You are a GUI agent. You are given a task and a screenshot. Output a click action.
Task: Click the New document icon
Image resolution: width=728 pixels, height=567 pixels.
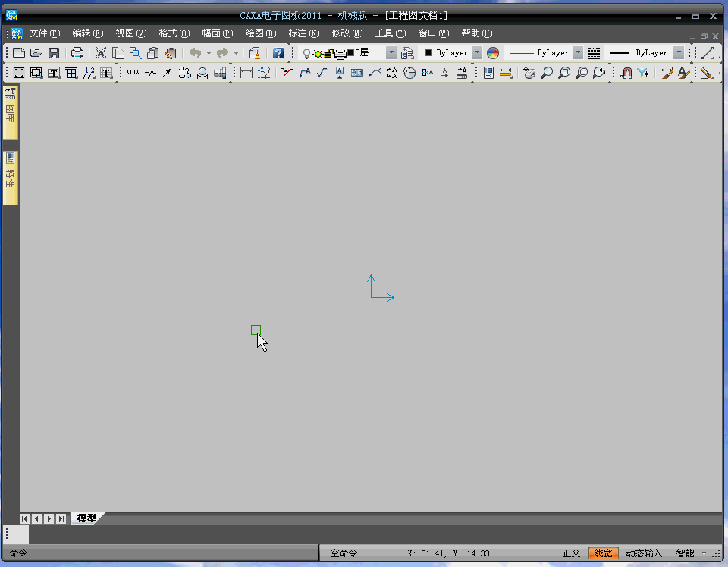click(x=19, y=53)
